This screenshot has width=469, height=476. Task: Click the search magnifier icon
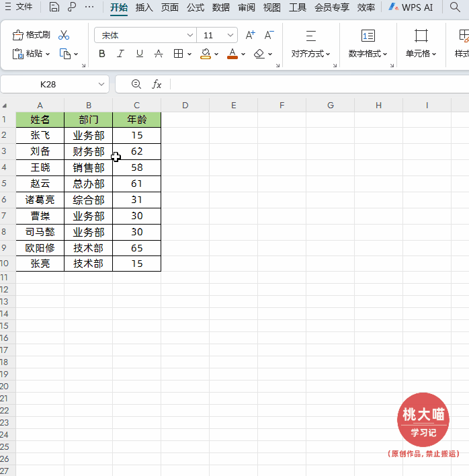[x=455, y=7]
